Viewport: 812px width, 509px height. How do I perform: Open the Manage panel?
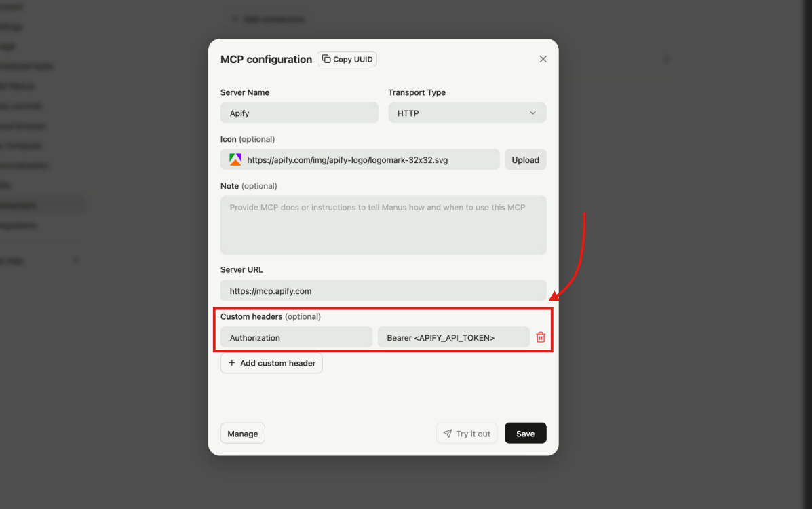[242, 433]
